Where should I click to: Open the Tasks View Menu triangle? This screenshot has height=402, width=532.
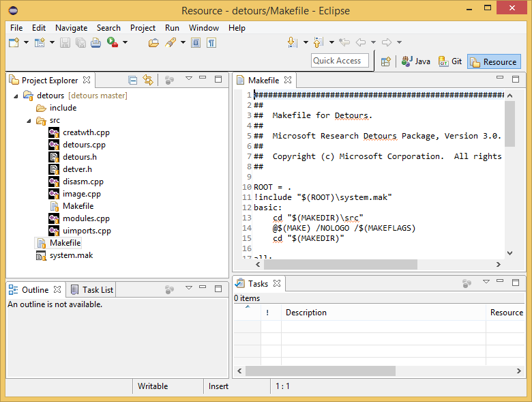click(486, 281)
